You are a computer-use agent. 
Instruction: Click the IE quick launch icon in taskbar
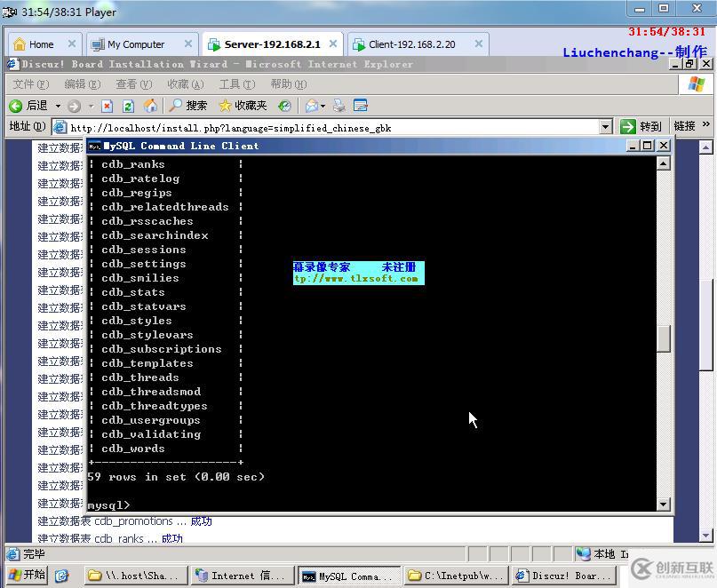point(61,576)
